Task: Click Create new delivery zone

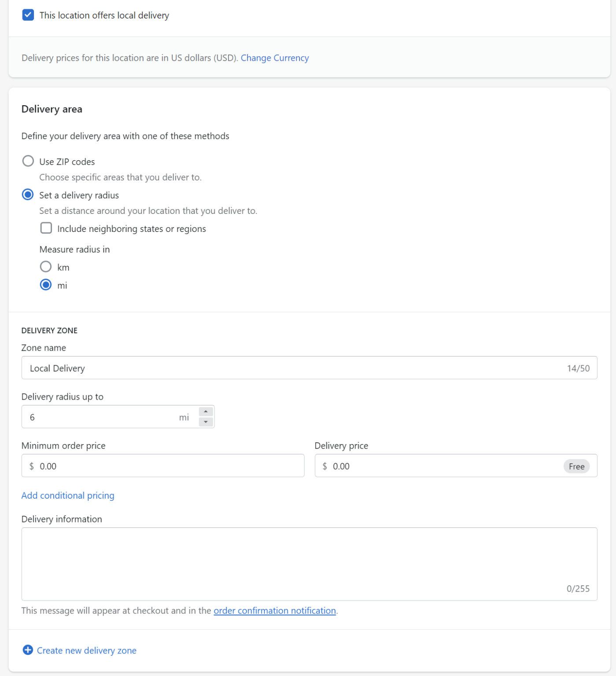Action: (x=86, y=650)
